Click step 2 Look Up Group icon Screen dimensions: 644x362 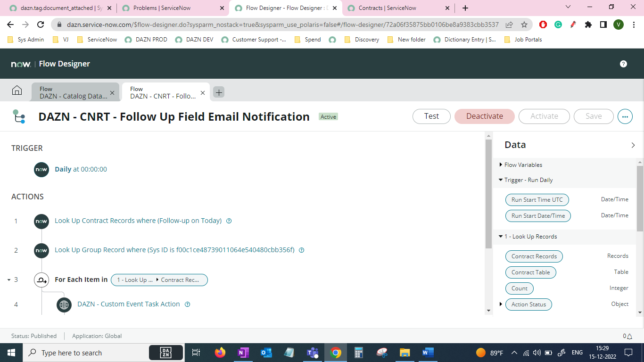41,250
